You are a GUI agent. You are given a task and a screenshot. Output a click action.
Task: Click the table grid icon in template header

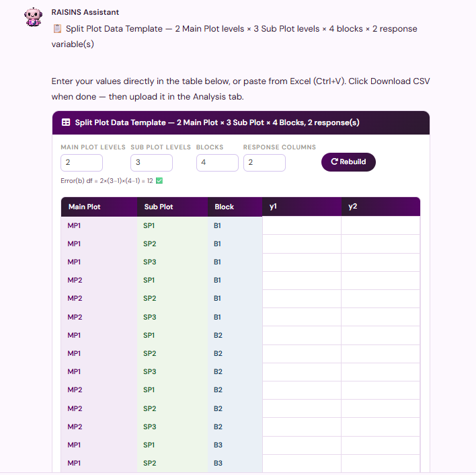pos(66,122)
